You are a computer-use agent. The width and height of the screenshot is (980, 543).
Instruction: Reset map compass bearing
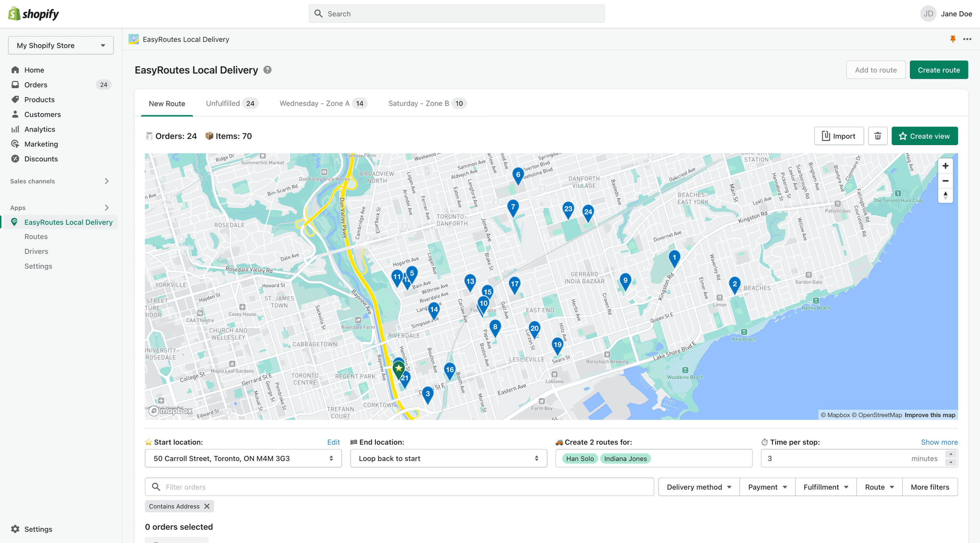coord(945,196)
